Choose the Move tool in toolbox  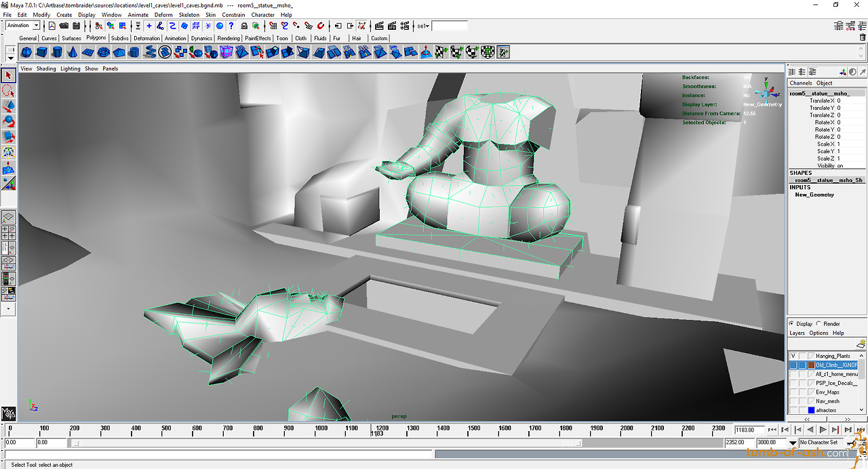pos(8,106)
